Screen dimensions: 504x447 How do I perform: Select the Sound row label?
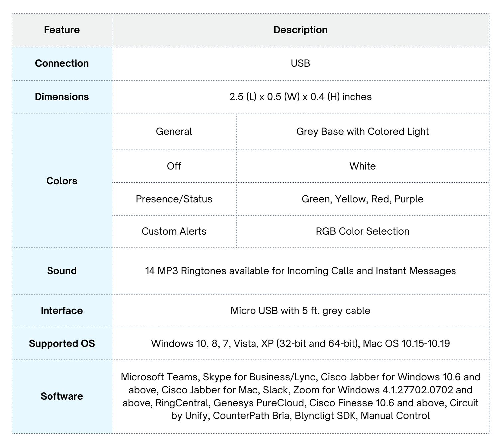62,271
